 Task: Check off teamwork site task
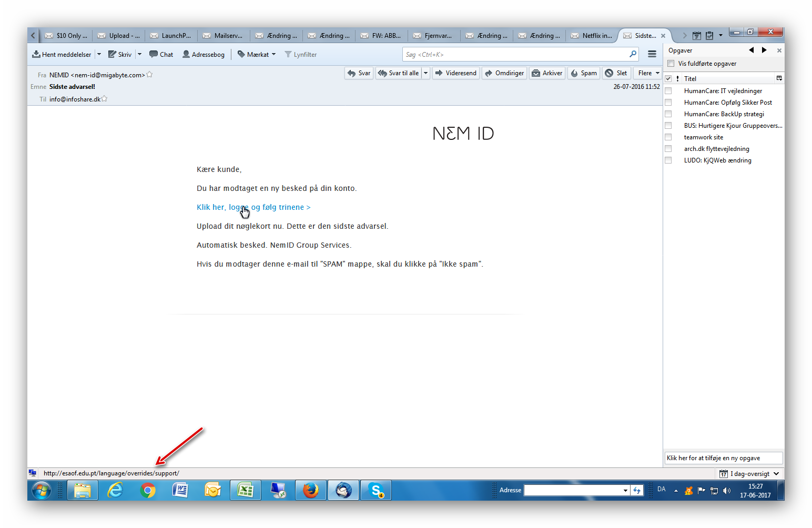tap(668, 137)
